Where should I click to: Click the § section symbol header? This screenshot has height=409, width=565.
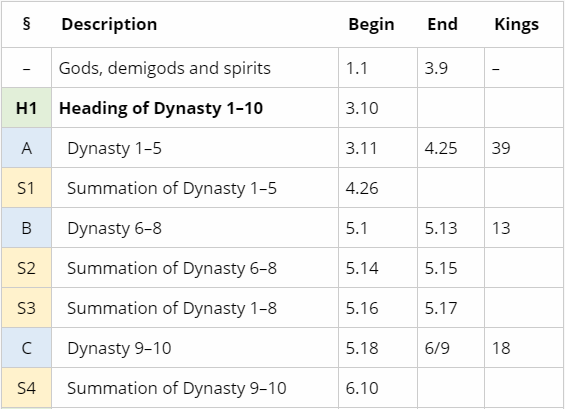(26, 25)
